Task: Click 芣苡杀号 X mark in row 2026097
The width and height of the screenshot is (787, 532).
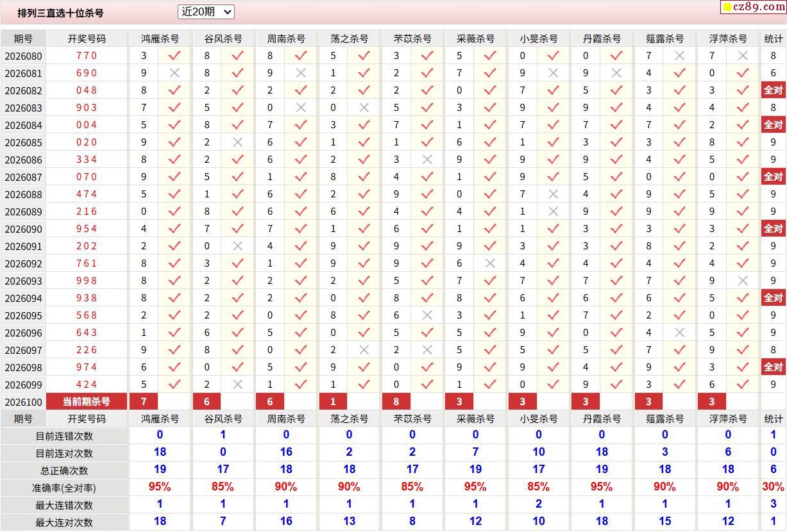Action: coord(427,350)
